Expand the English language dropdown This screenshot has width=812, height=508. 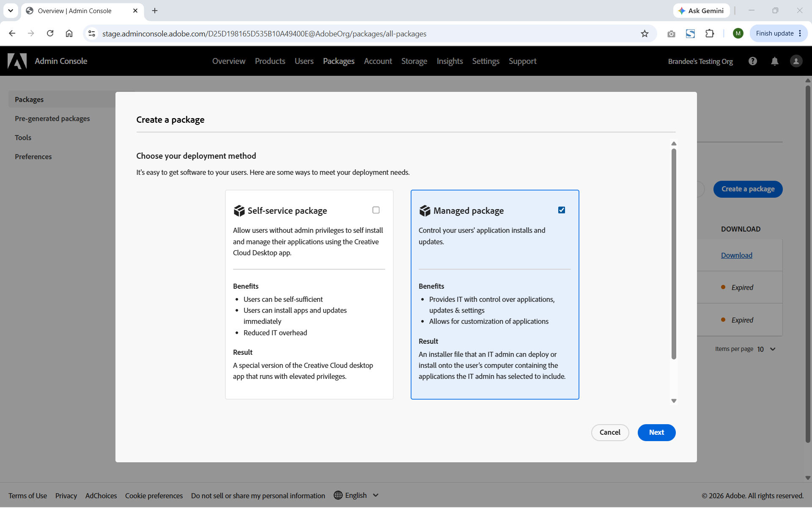tap(356, 495)
